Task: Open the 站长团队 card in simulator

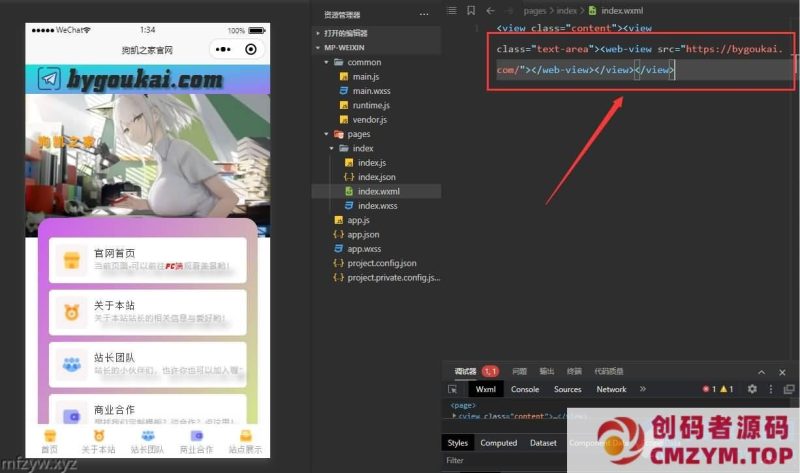Action: (x=147, y=364)
